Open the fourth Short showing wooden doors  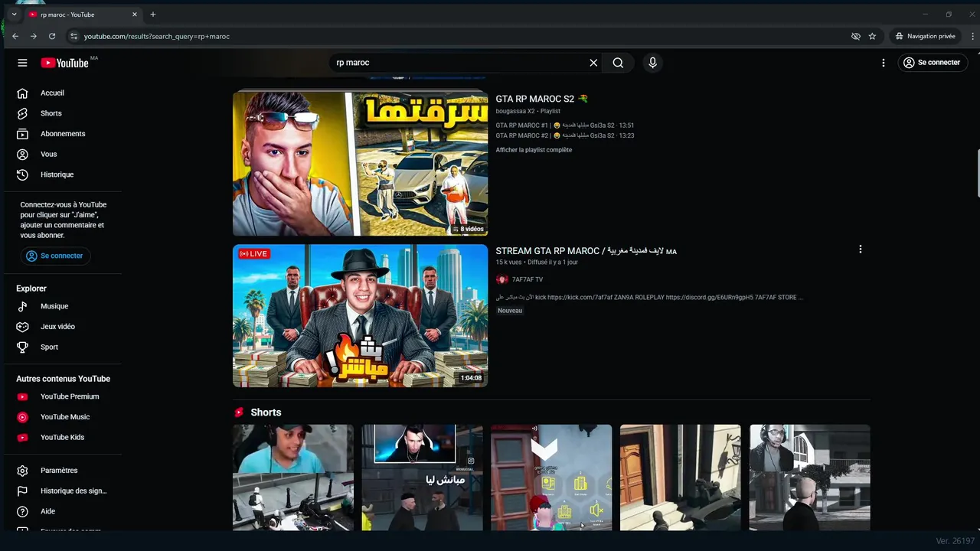click(x=681, y=478)
